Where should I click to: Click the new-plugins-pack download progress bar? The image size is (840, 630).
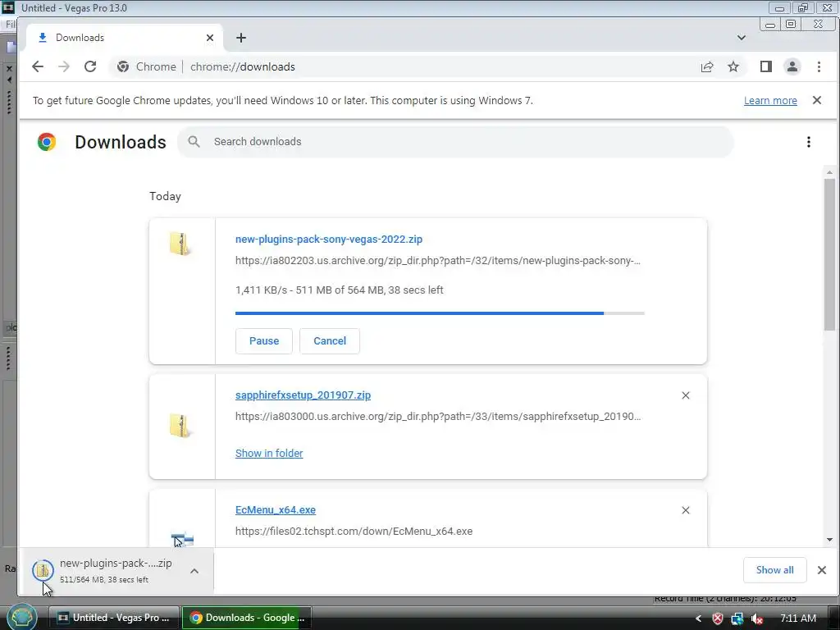click(x=440, y=313)
